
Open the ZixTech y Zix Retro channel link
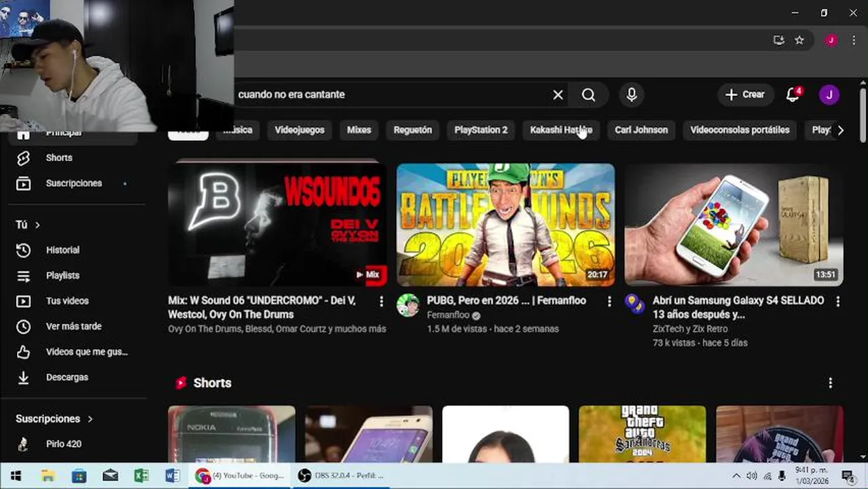click(x=690, y=329)
